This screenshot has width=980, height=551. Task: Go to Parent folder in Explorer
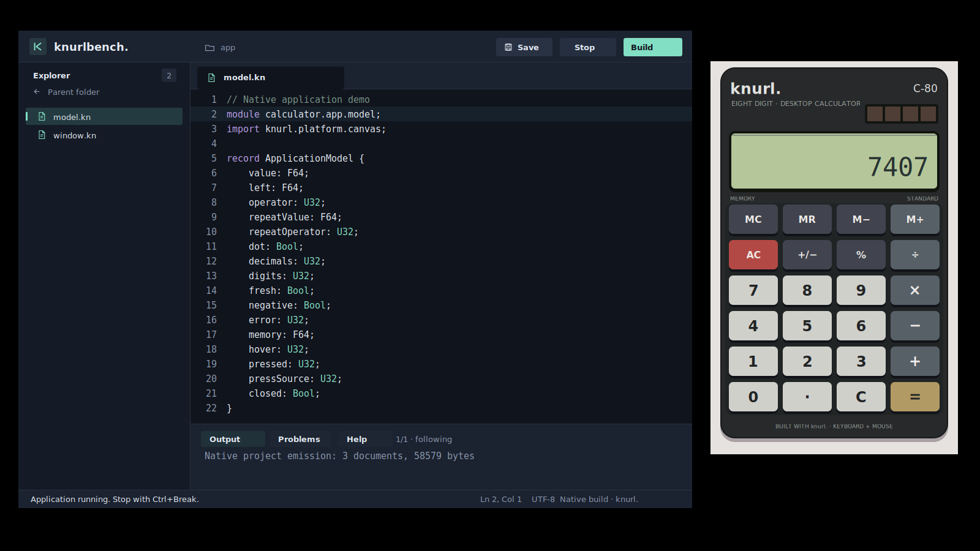click(x=73, y=92)
